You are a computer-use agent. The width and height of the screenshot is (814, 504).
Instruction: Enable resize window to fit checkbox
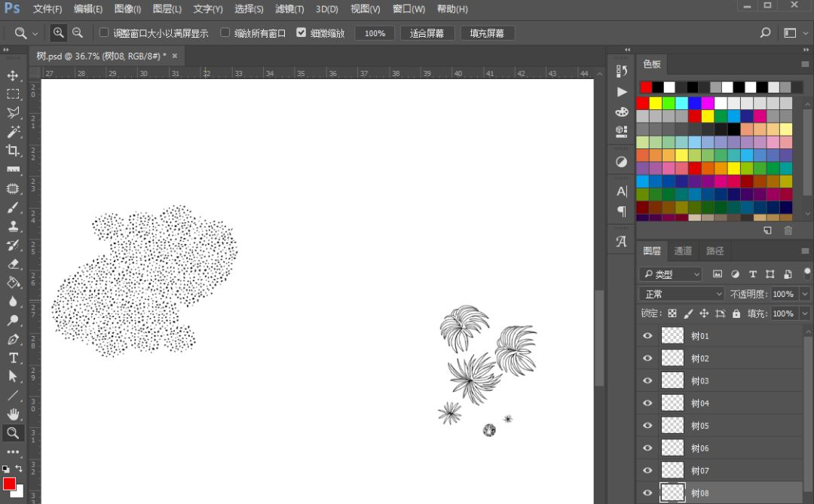coord(104,32)
